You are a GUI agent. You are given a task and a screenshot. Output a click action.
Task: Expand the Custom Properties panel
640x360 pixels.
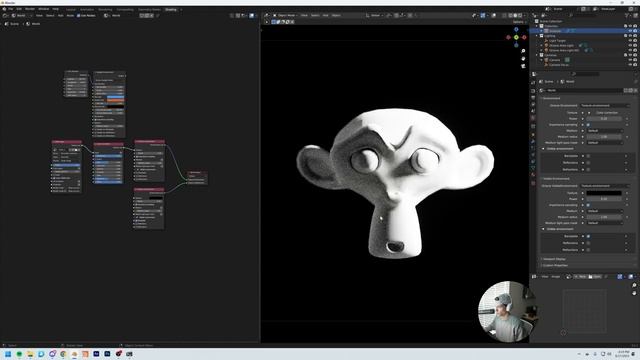click(x=555, y=265)
